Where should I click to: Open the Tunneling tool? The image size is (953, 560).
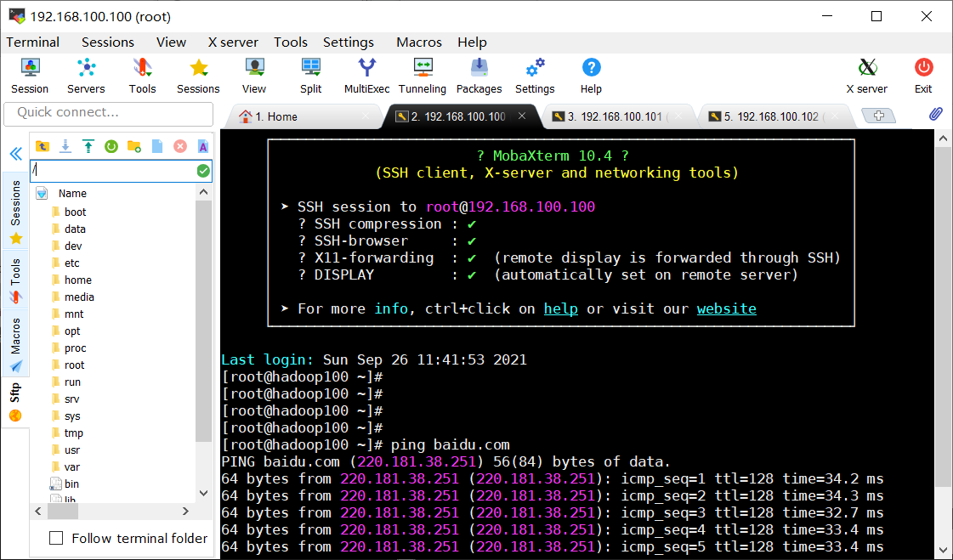[423, 76]
